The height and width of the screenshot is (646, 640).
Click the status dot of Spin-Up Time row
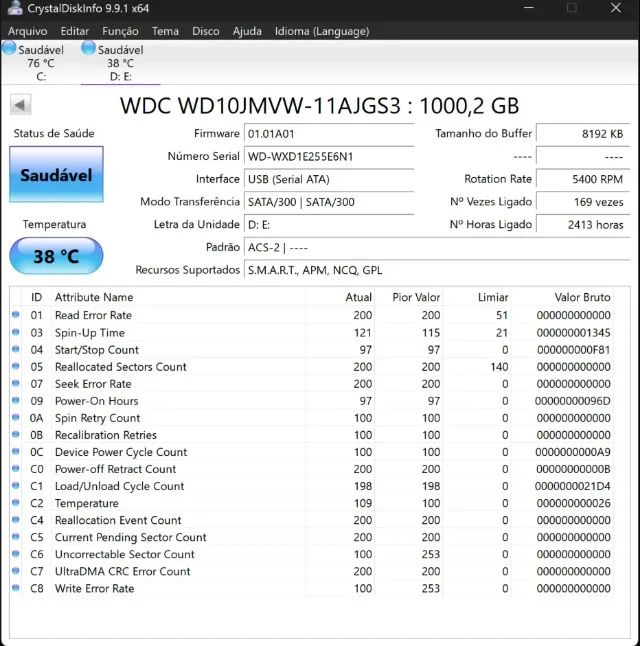point(16,332)
